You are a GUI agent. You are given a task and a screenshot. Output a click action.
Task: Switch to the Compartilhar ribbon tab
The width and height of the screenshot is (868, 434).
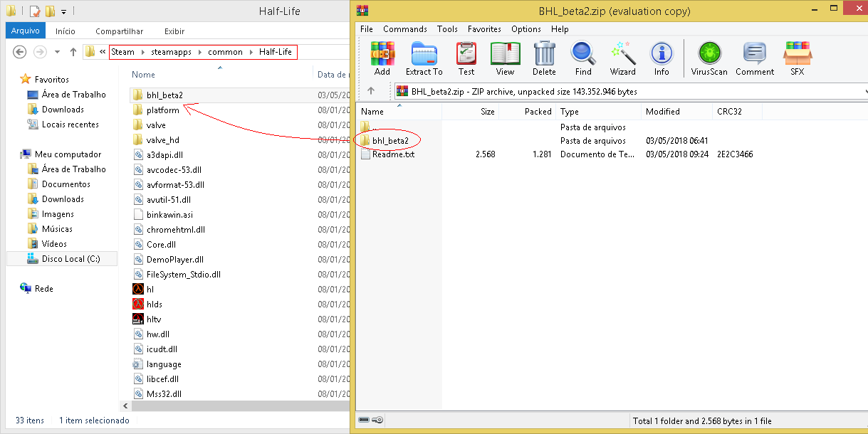(120, 31)
